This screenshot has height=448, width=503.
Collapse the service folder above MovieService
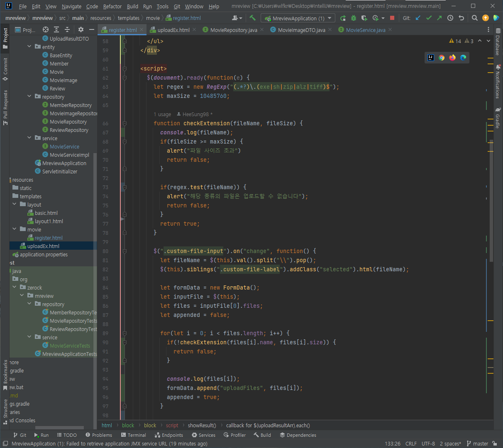tap(29, 138)
